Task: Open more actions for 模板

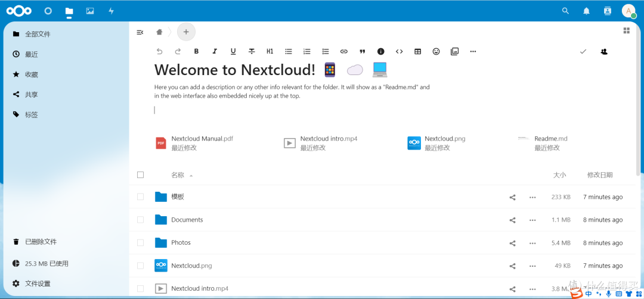Action: [x=532, y=197]
